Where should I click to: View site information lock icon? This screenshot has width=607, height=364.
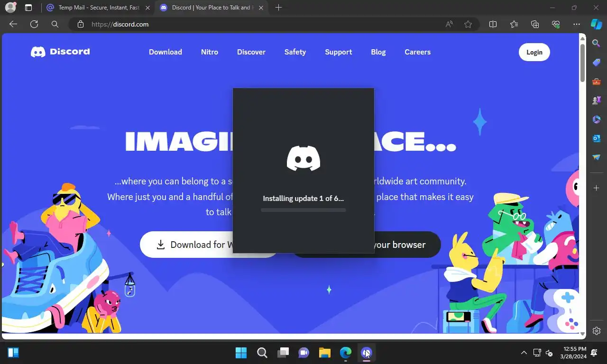pos(81,24)
